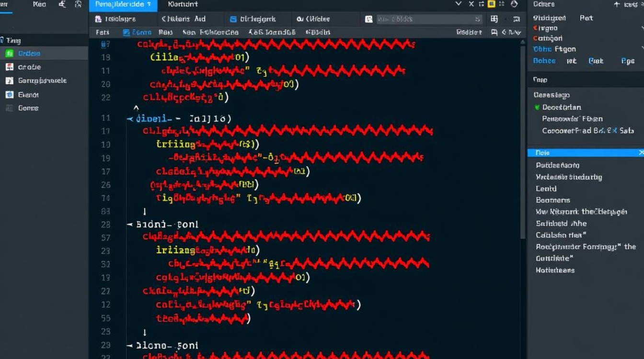Click the down chevron in the top bar
The height and width of the screenshot is (359, 644).
pos(458,4)
